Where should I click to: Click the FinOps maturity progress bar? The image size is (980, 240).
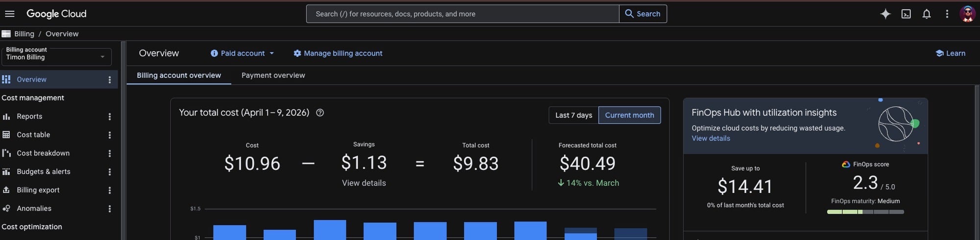click(x=865, y=212)
